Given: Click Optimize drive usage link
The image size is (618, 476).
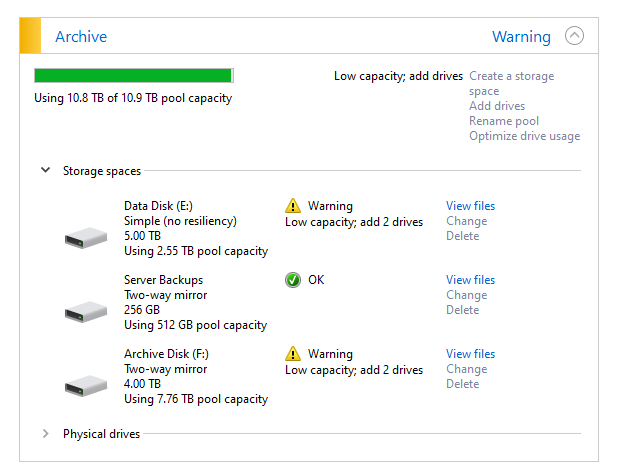Looking at the screenshot, I should pos(525,136).
